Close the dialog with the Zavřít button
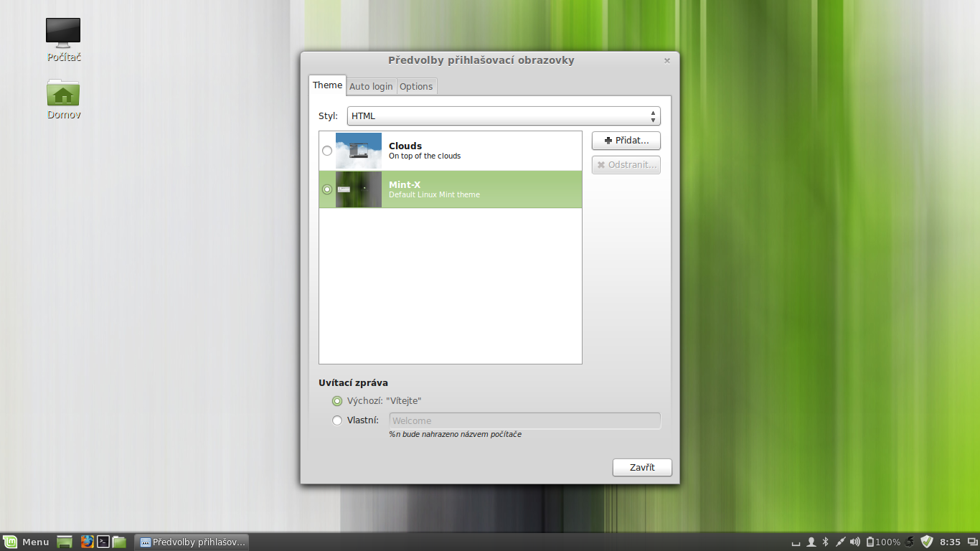The image size is (980, 551). 641,467
